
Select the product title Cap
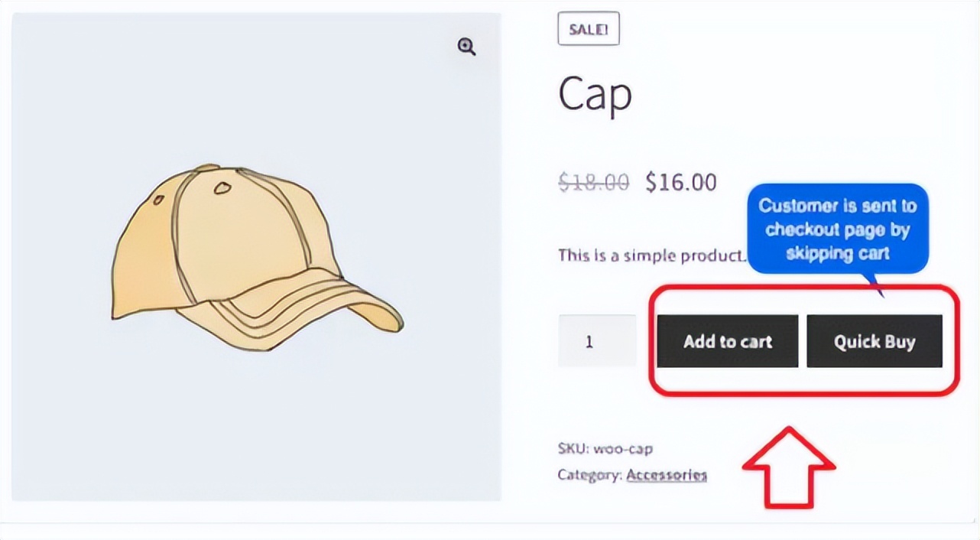595,93
